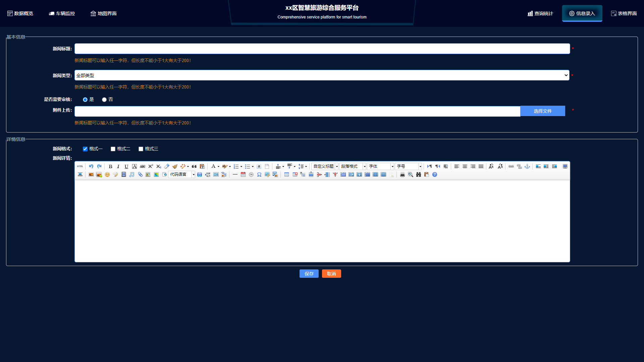The height and width of the screenshot is (362, 644).
Task: Insert a video via the film icon
Action: (x=124, y=174)
